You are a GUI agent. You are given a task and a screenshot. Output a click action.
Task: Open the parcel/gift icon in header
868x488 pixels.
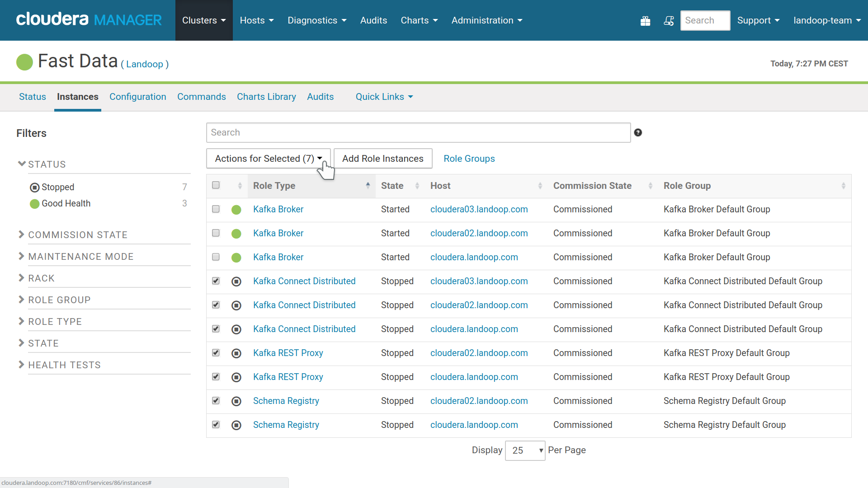[645, 21]
